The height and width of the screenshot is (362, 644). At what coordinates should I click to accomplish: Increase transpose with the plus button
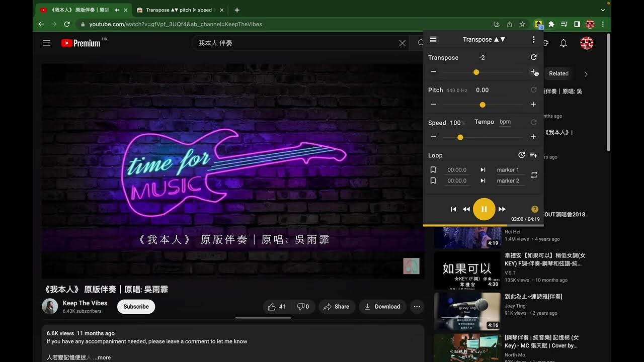coord(533,72)
